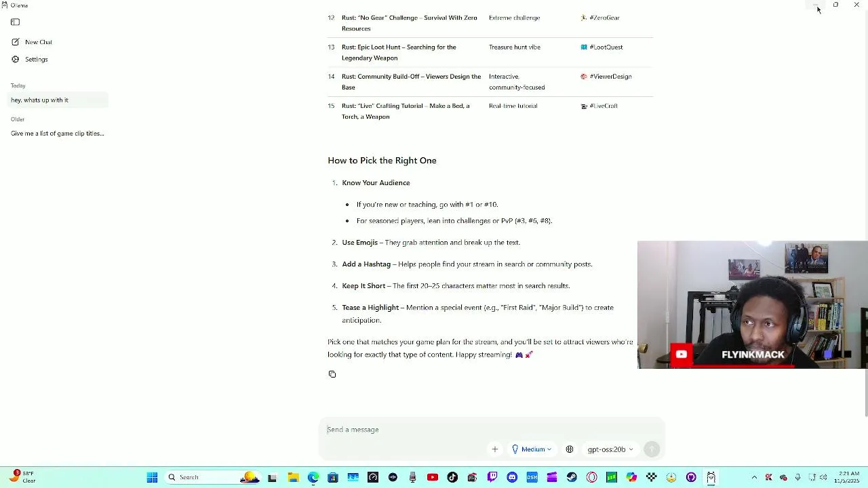Open the "hey, whats up with it" chat

point(59,100)
